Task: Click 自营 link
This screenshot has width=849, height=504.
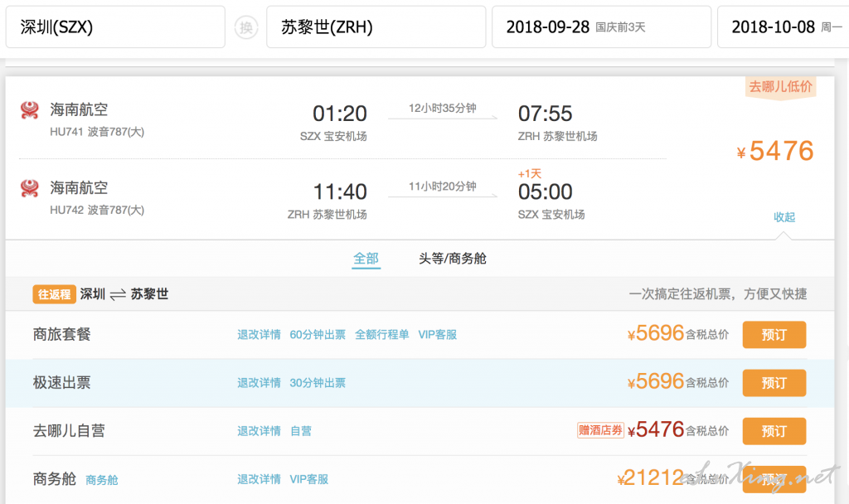Action: (301, 431)
